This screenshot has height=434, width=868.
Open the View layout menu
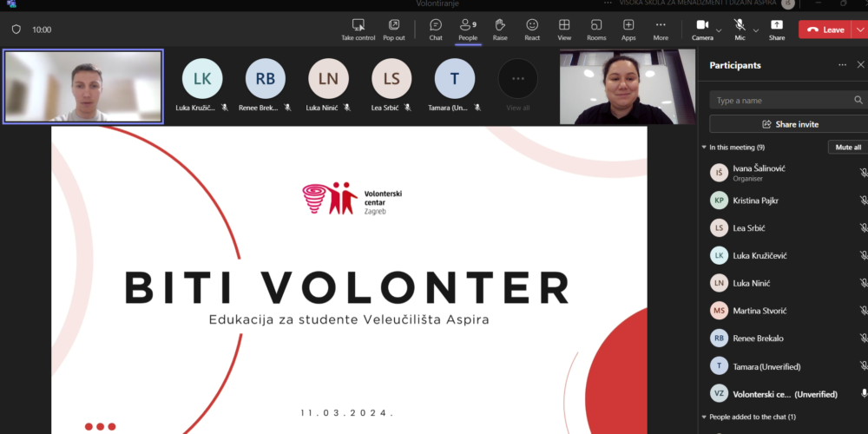coord(564,29)
